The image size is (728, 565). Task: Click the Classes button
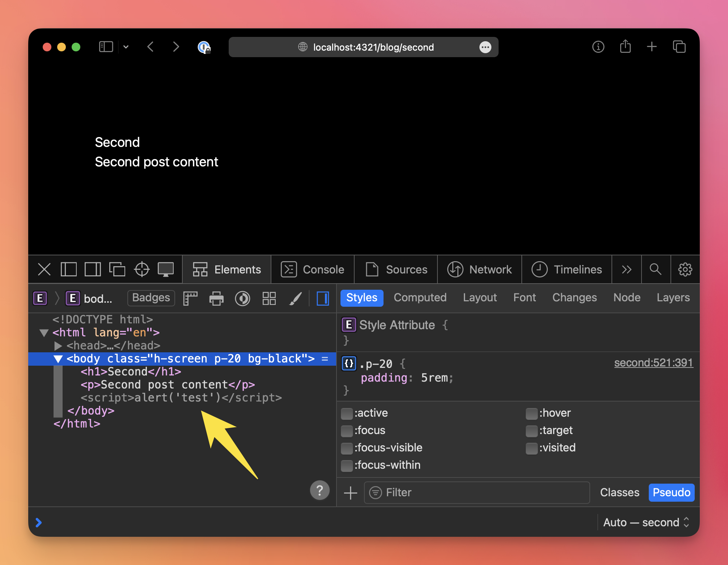(x=619, y=493)
